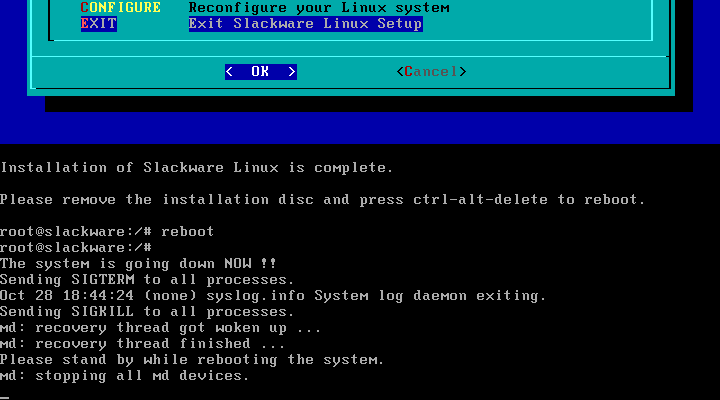Click 'md: recovery thread got woken up' line
Image resolution: width=720 pixels, height=400 pixels.
pos(160,328)
